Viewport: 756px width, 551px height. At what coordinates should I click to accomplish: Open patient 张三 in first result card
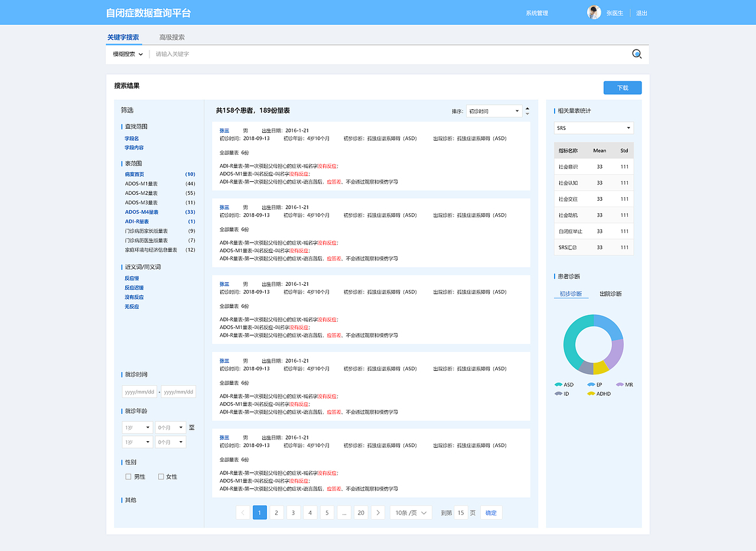[224, 131]
